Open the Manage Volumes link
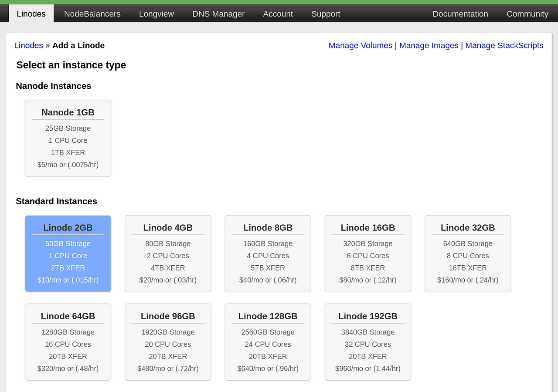The image size is (558, 392). [x=361, y=45]
